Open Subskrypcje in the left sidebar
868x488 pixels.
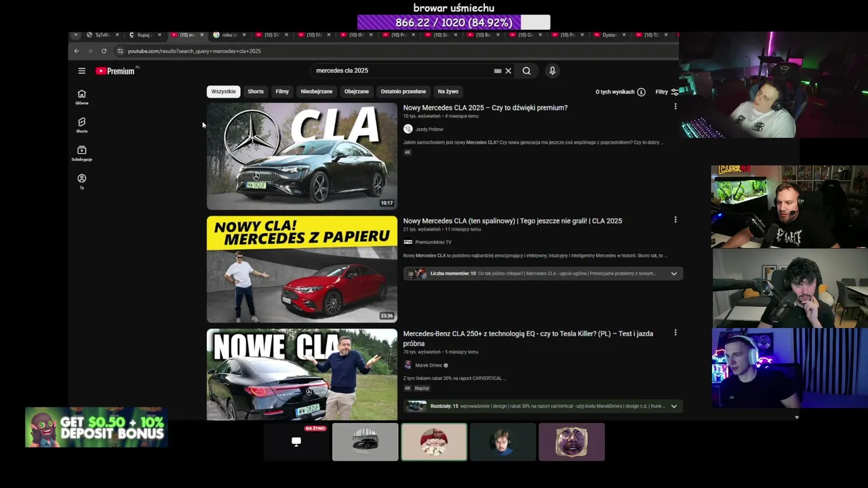pyautogui.click(x=81, y=153)
